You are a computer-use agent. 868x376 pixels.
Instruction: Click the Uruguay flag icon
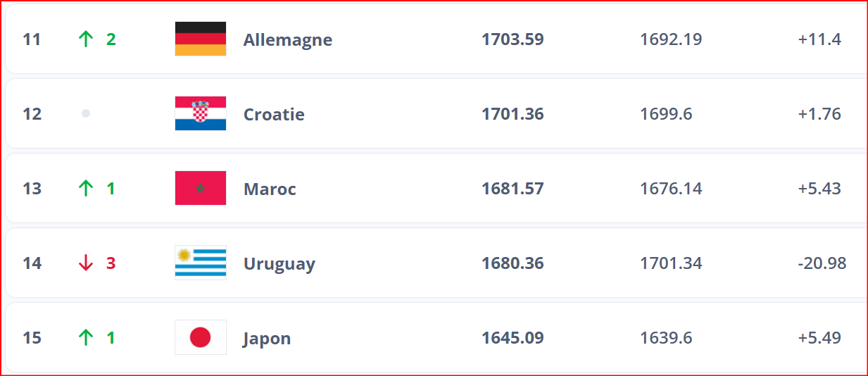[201, 263]
